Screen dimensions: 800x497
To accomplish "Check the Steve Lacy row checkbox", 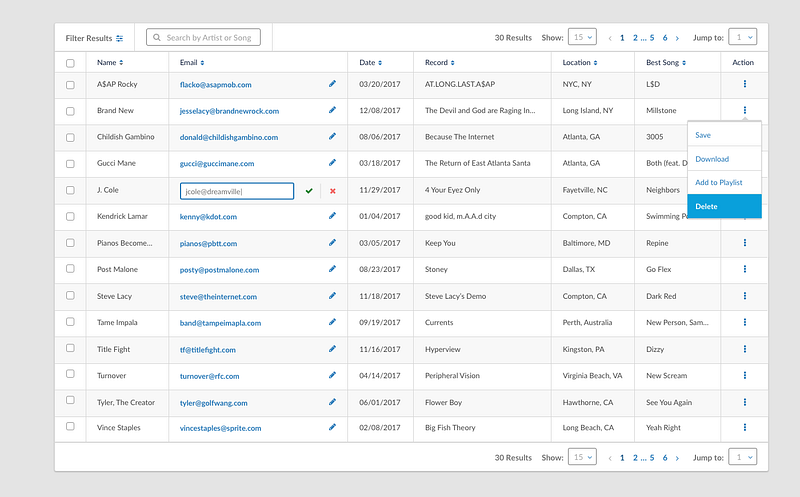I will point(70,295).
